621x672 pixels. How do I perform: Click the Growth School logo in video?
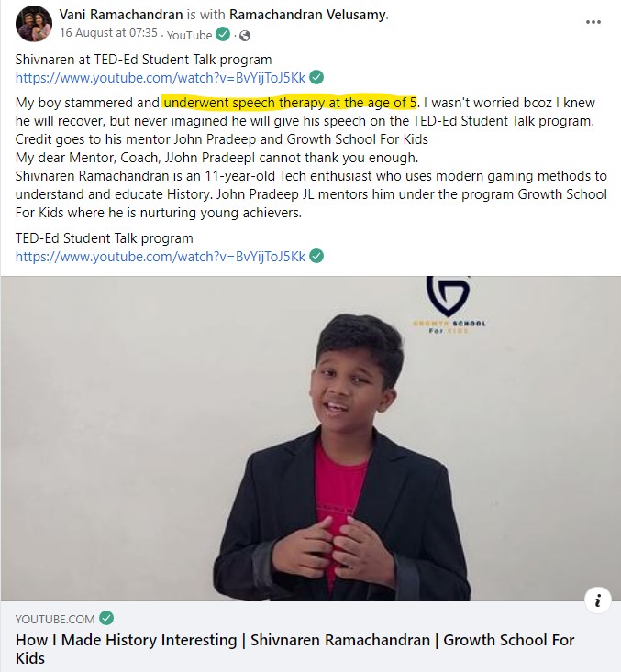(x=449, y=304)
